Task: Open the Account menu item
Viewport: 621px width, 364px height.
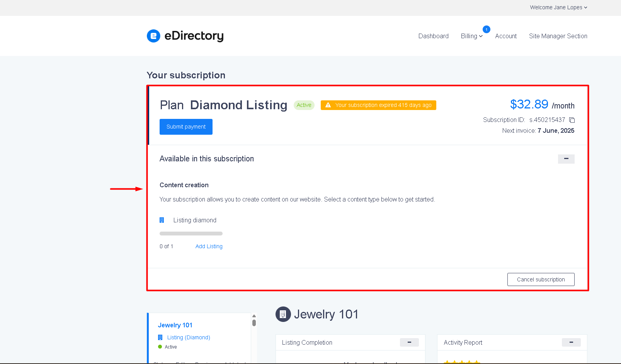Action: coord(506,36)
